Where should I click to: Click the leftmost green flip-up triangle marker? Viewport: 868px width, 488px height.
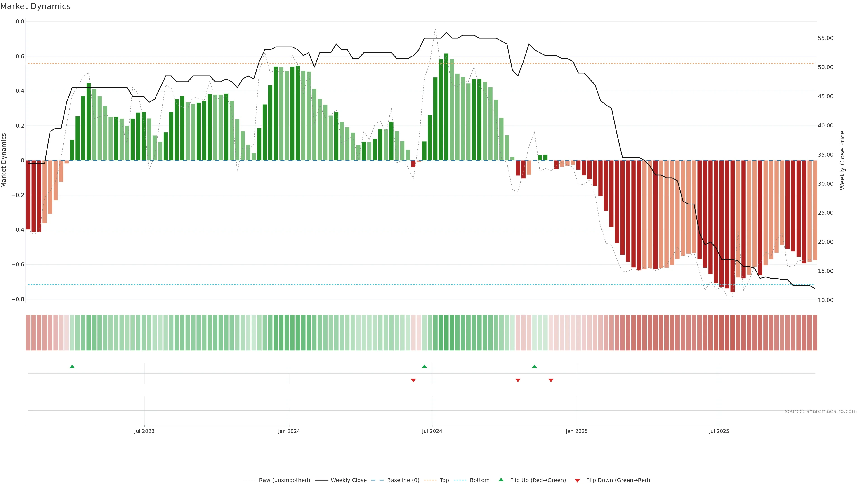(x=72, y=366)
